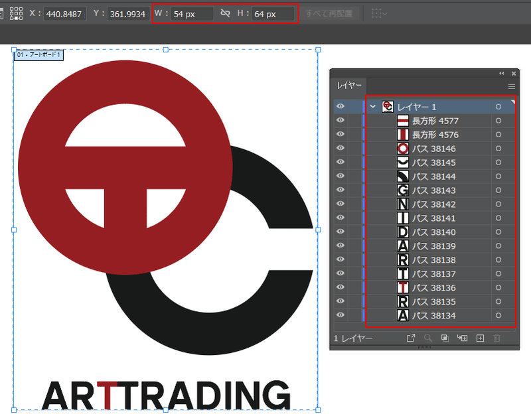
Task: Open the Layers panel hamburger menu
Action: click(x=511, y=87)
